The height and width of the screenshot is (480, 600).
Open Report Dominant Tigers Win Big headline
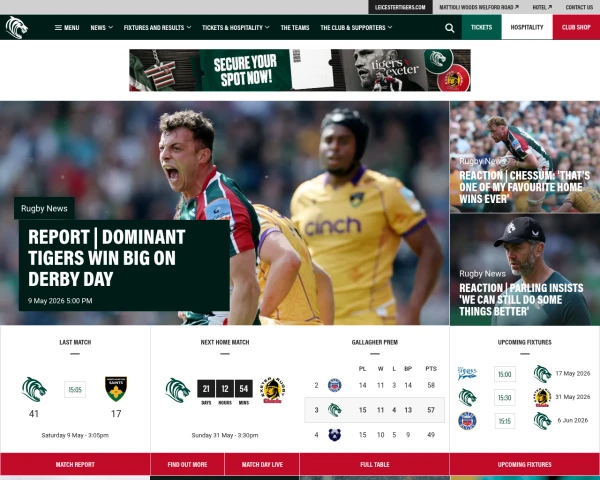(x=107, y=258)
